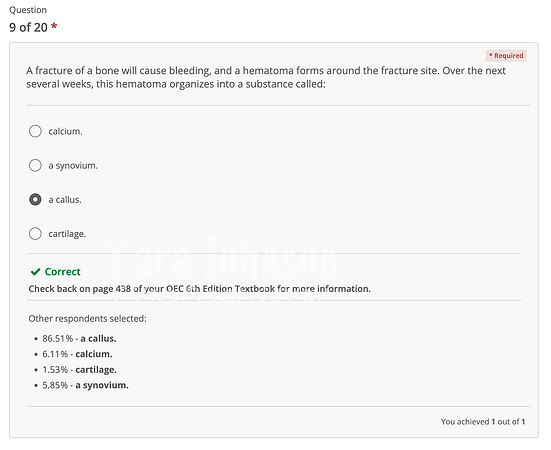Click the You achieved 1 out of 1 score

pos(483,422)
